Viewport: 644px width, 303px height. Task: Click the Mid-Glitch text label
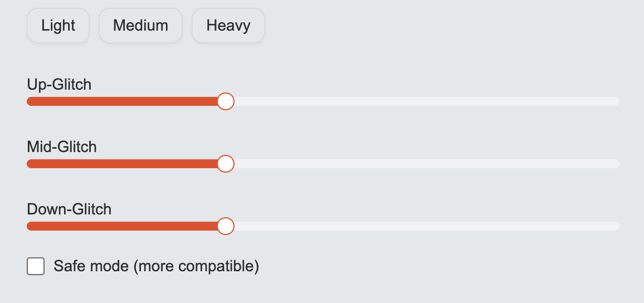click(62, 147)
